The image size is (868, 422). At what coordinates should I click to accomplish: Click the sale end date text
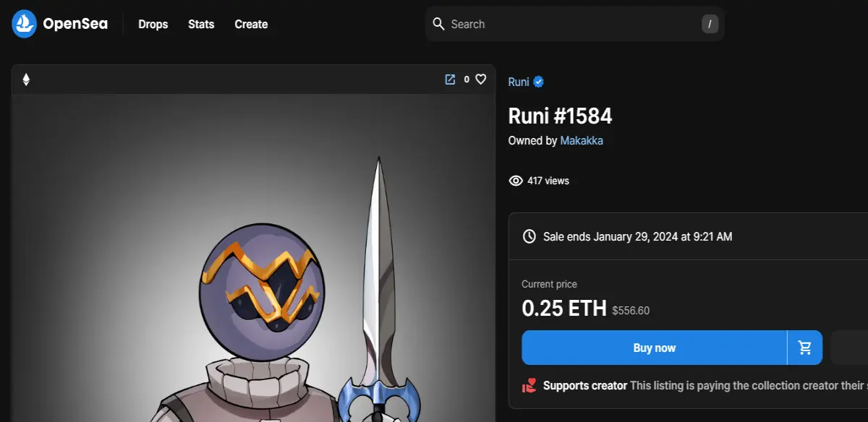[637, 236]
